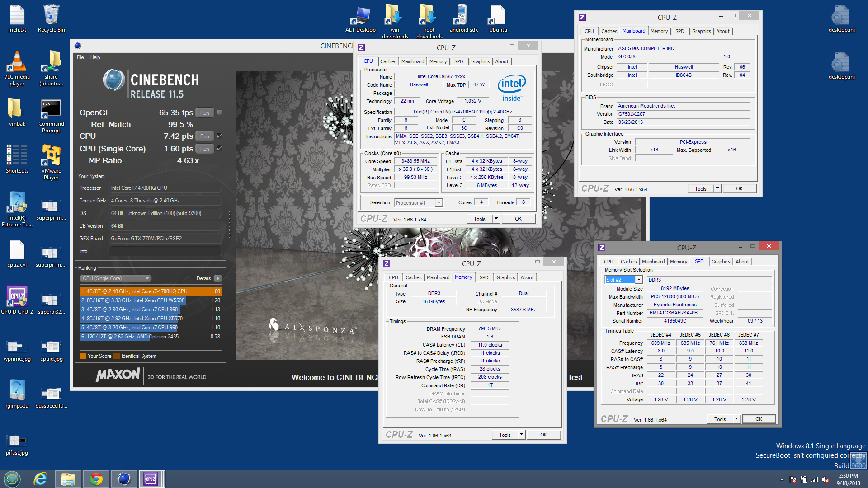The height and width of the screenshot is (488, 868).
Task: Open Google Chrome from taskbar
Action: [x=96, y=479]
